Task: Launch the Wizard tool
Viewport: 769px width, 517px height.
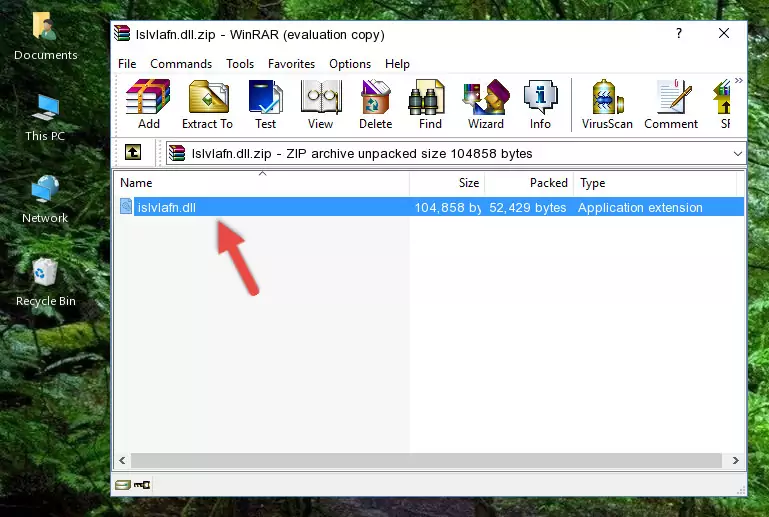Action: (486, 104)
